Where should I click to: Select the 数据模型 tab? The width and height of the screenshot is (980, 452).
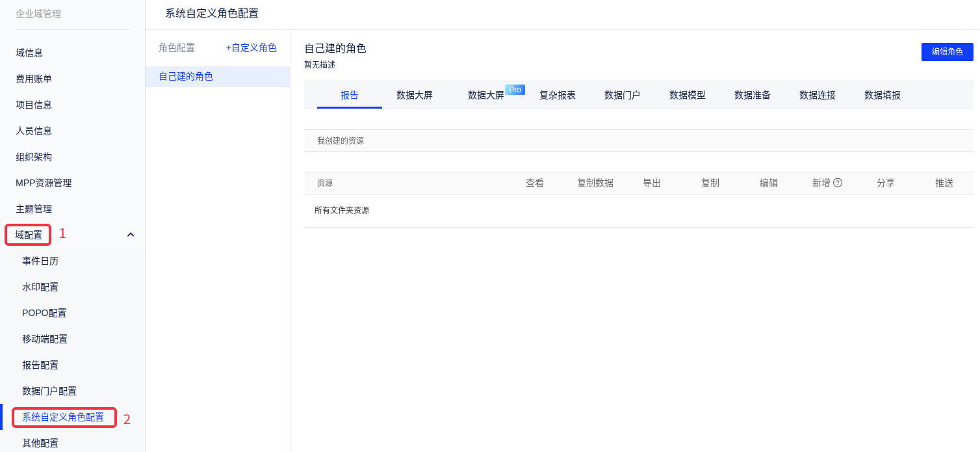pyautogui.click(x=687, y=95)
